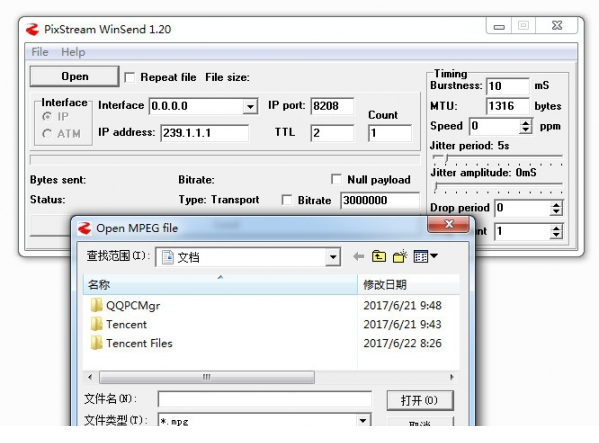
Task: Tick the Null payload checkbox
Action: [x=336, y=179]
